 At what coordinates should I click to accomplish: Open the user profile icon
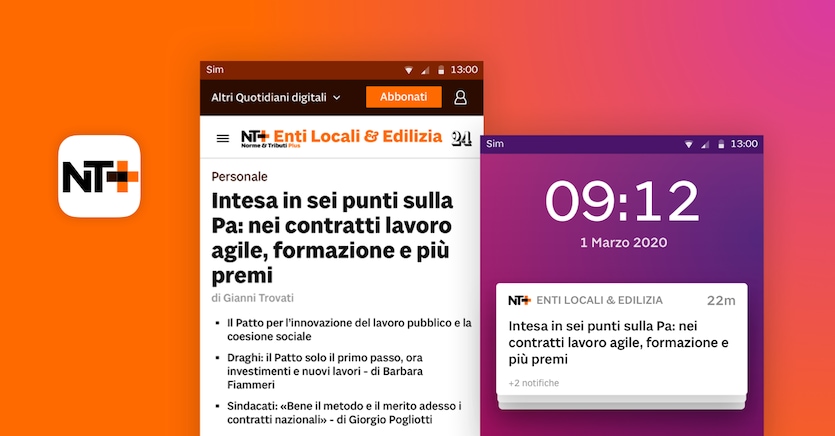coord(460,97)
